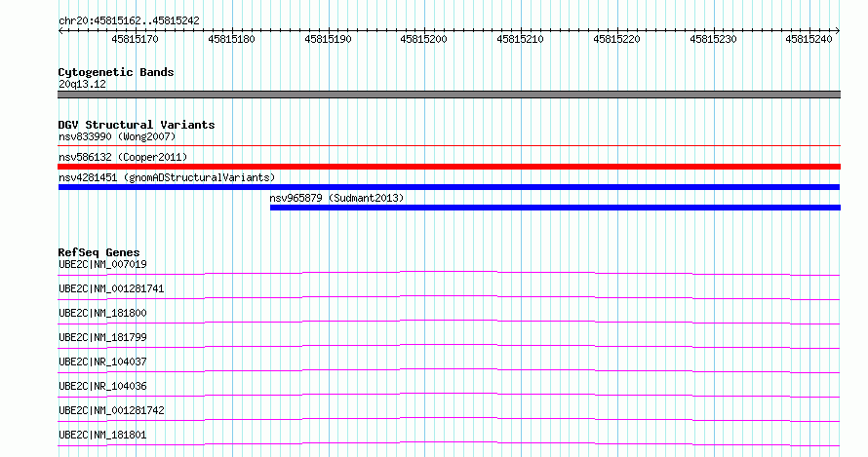Click the magenta intron line of NM_007019
The image size is (868, 457).
click(449, 272)
